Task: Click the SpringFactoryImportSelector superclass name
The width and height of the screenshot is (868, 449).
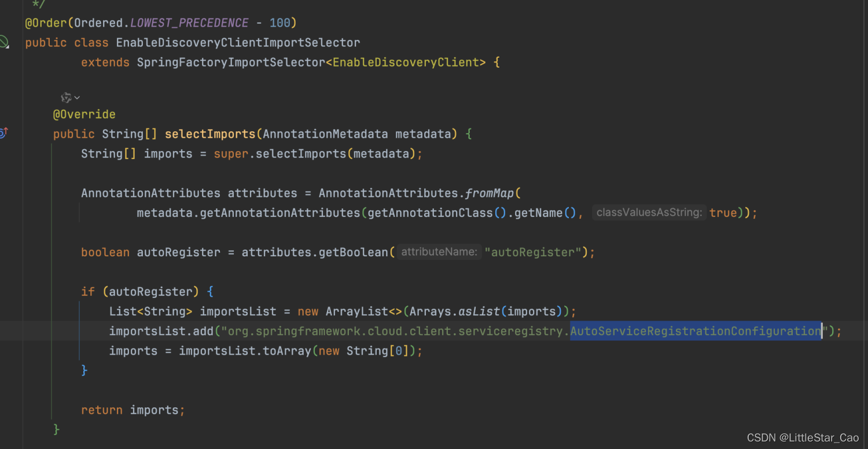Action: [231, 62]
